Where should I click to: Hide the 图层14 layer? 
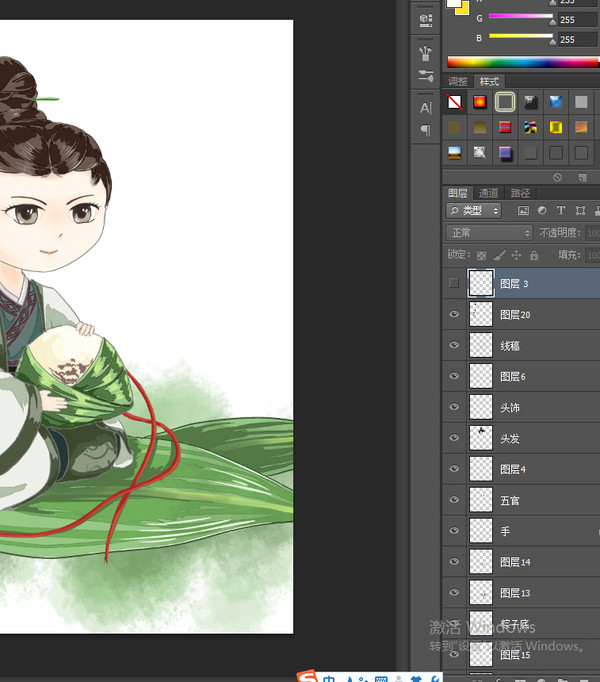pyautogui.click(x=454, y=561)
